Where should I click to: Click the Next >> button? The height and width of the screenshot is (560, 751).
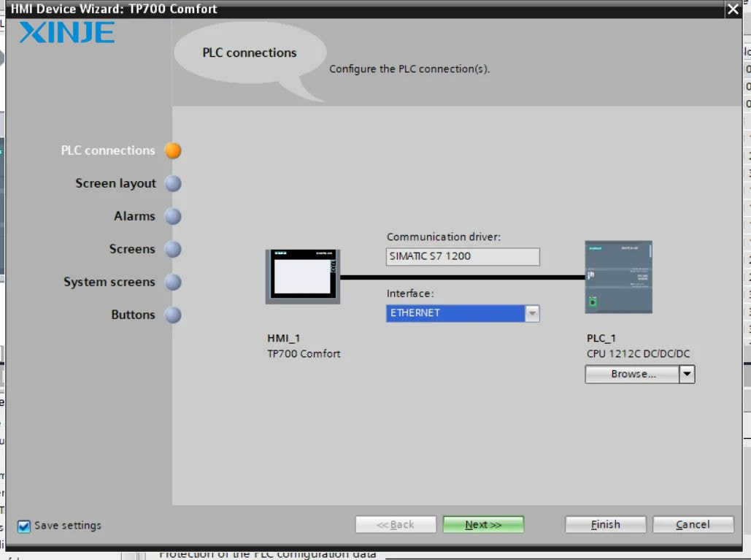[483, 524]
